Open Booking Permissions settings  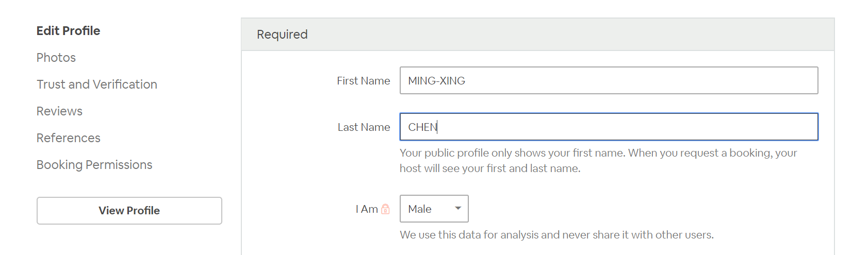(x=94, y=165)
